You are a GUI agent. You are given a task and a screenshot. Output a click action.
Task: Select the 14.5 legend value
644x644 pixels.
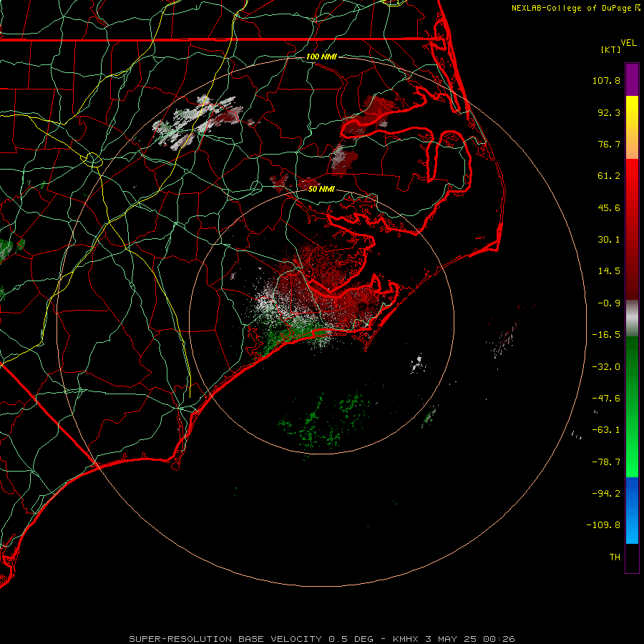click(609, 271)
